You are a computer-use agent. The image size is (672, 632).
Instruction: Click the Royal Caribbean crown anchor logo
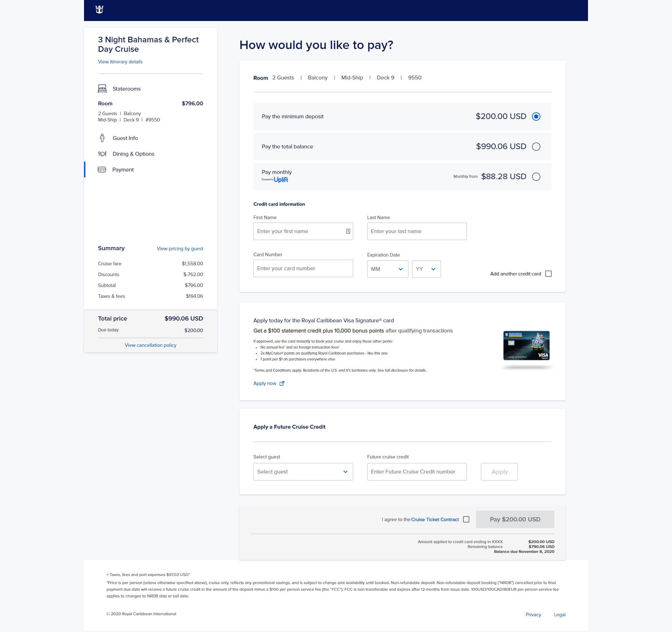pyautogui.click(x=99, y=9)
